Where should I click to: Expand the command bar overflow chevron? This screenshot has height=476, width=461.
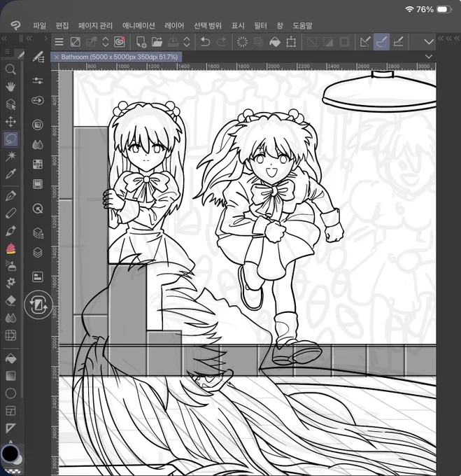coord(429,42)
